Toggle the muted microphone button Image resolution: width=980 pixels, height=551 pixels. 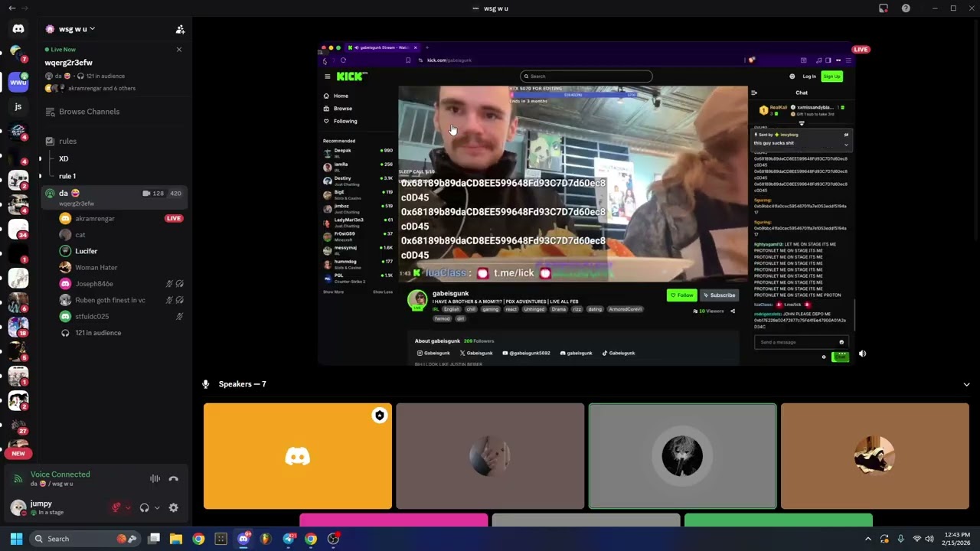coord(116,507)
